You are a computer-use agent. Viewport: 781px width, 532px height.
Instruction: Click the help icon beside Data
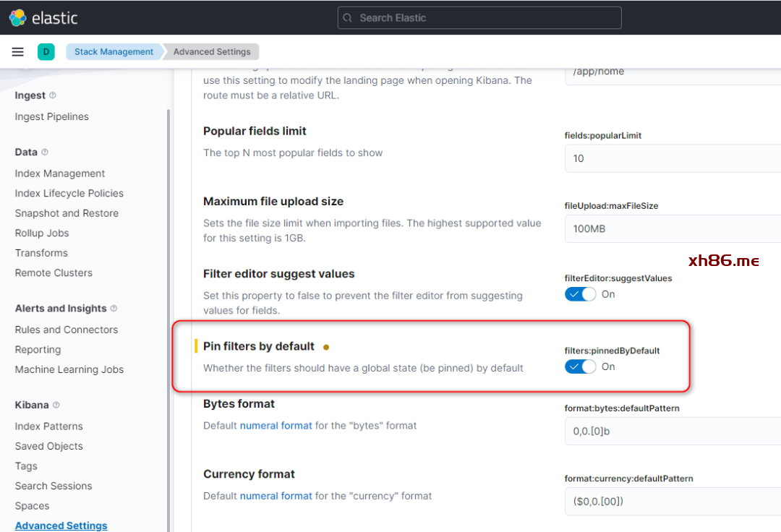pyautogui.click(x=45, y=153)
